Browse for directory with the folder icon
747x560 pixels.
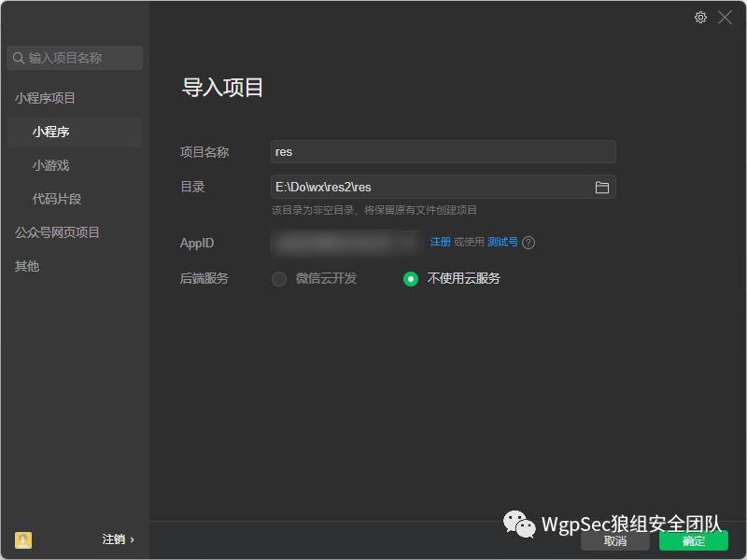(x=601, y=188)
